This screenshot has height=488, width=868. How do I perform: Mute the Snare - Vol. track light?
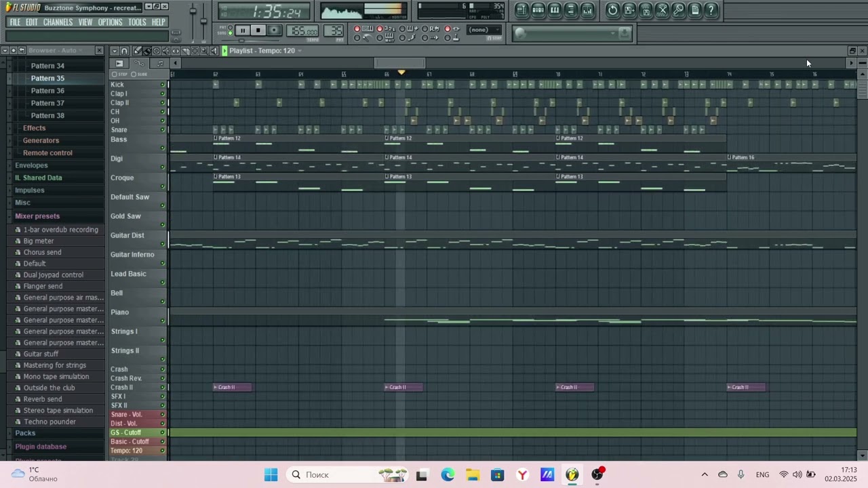click(x=163, y=415)
